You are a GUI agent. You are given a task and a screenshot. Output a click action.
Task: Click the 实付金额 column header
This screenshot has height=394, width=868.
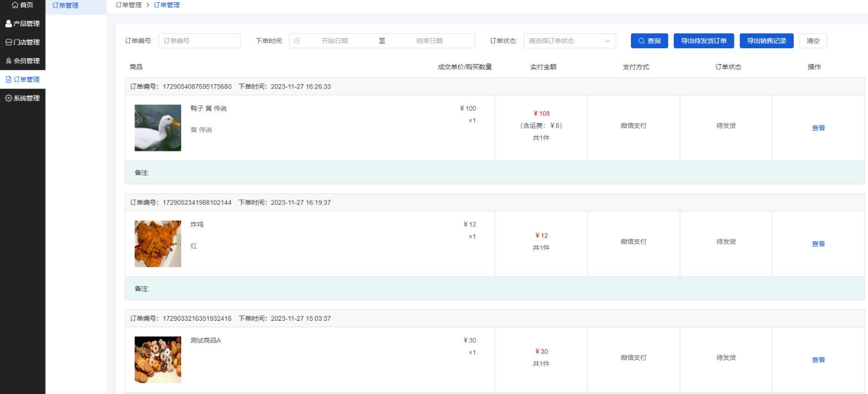543,67
